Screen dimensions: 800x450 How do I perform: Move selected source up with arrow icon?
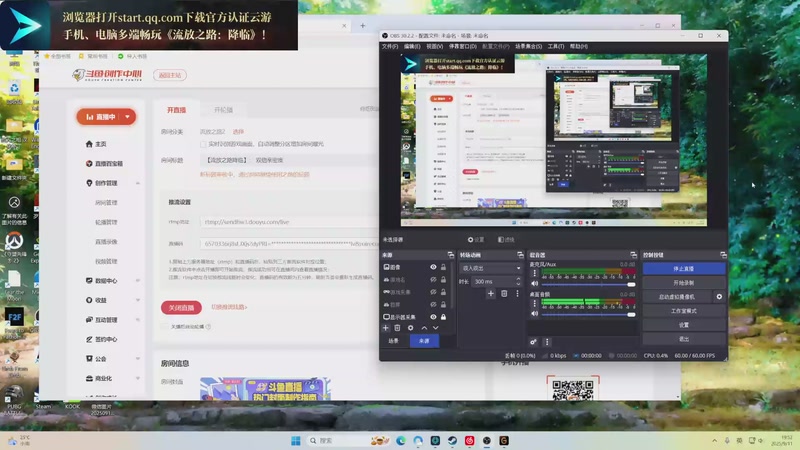point(424,328)
